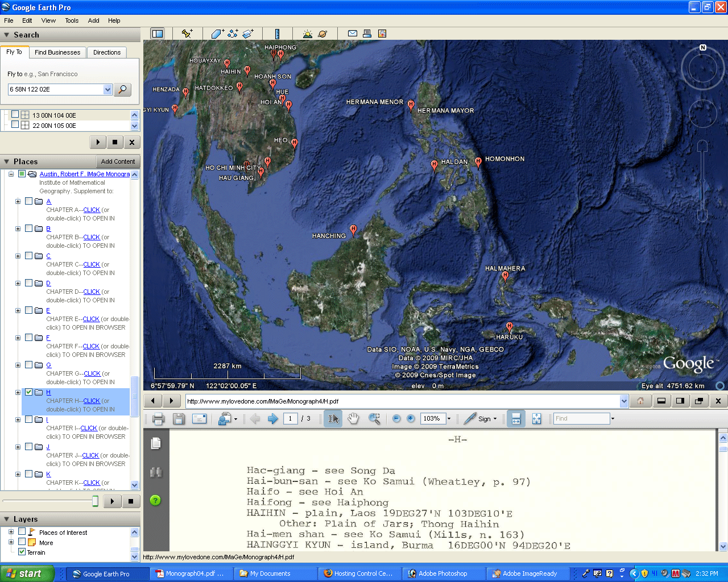The width and height of the screenshot is (728, 582).
Task: Show sunlight across the landscape
Action: [x=308, y=34]
